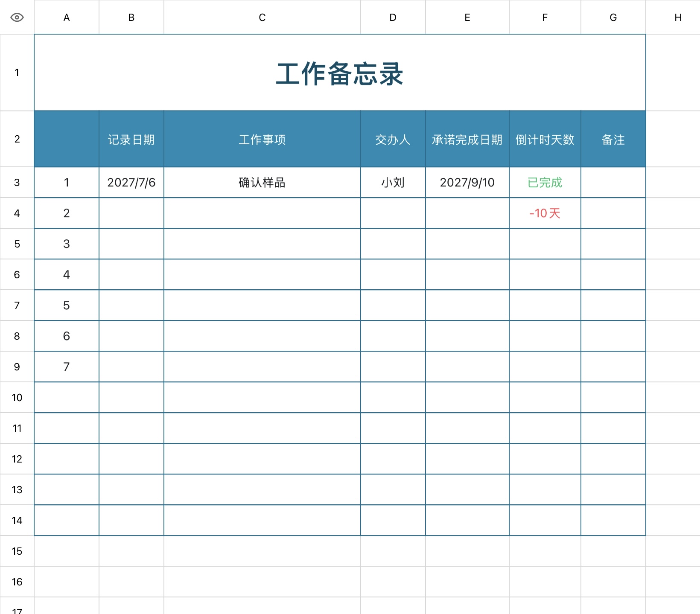Image resolution: width=700 pixels, height=614 pixels.
Task: Select the cell containing 2027/7/6
Action: coord(131,182)
